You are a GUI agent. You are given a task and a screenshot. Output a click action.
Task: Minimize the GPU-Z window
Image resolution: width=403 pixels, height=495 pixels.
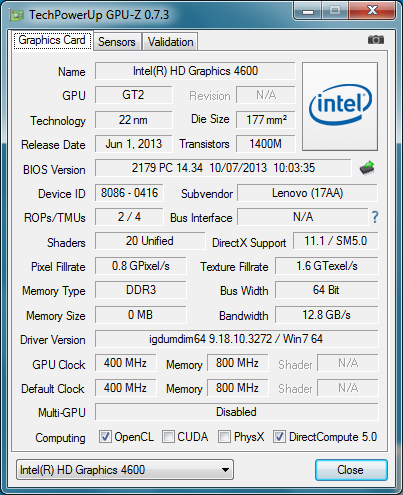click(x=308, y=12)
